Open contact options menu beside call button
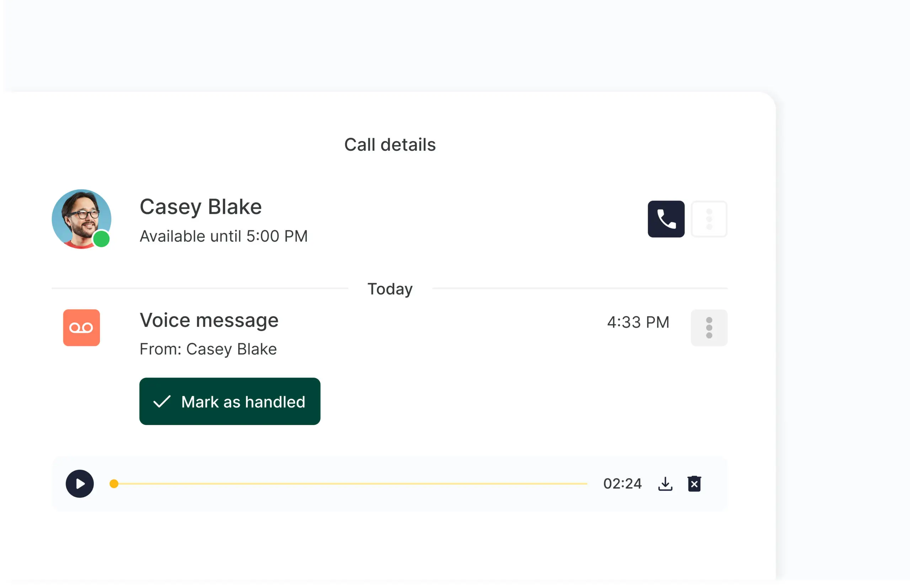The width and height of the screenshot is (910, 588). coord(709,219)
